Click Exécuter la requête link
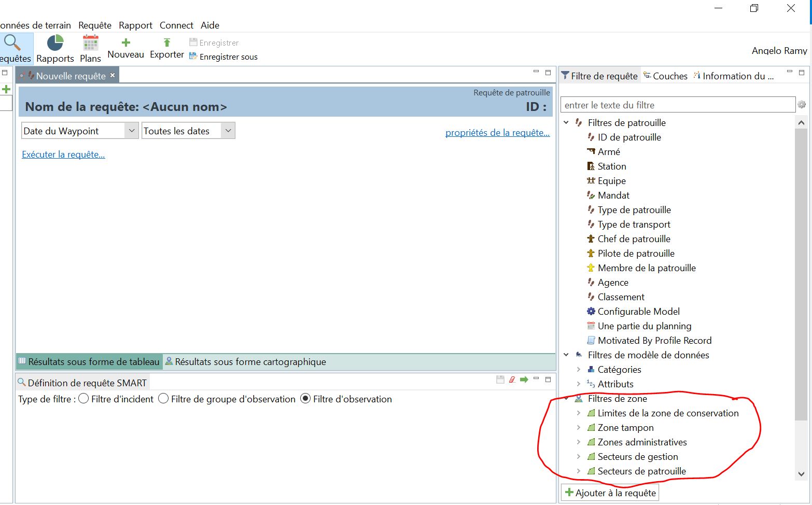This screenshot has width=812, height=505. pos(63,155)
